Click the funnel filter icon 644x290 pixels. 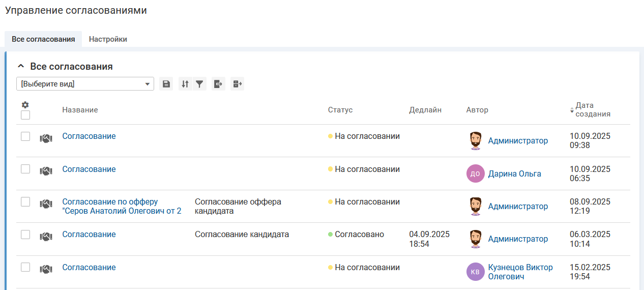tap(200, 84)
